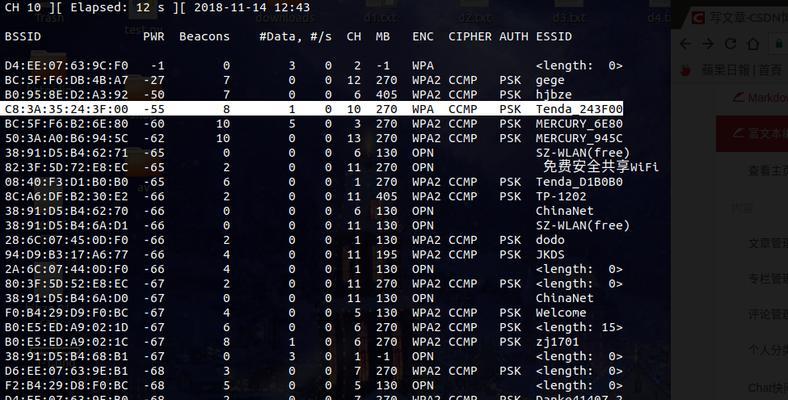Click BSSID C8:3A:35:24:3F:00
Image resolution: width=788 pixels, height=400 pixels.
(66, 109)
